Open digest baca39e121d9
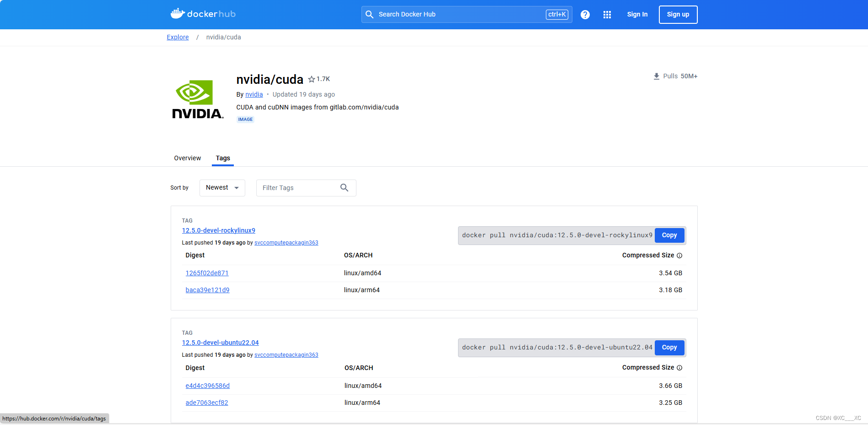 pos(207,290)
